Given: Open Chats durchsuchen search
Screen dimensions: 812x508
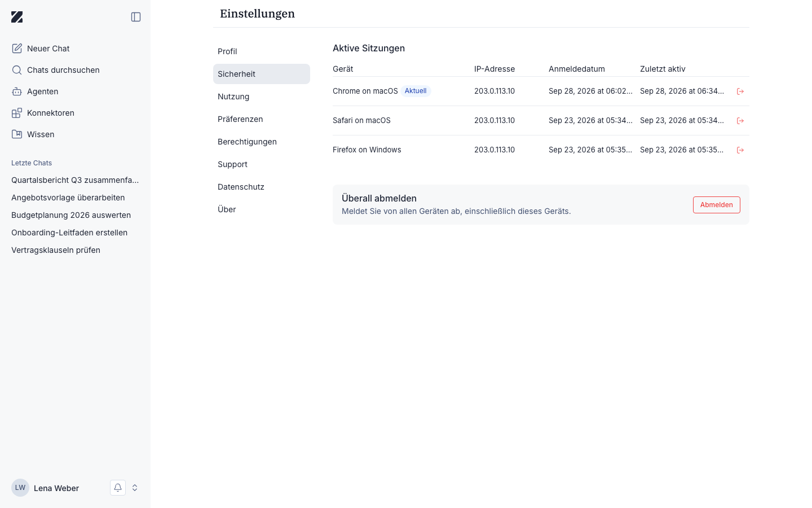Looking at the screenshot, I should (x=75, y=70).
